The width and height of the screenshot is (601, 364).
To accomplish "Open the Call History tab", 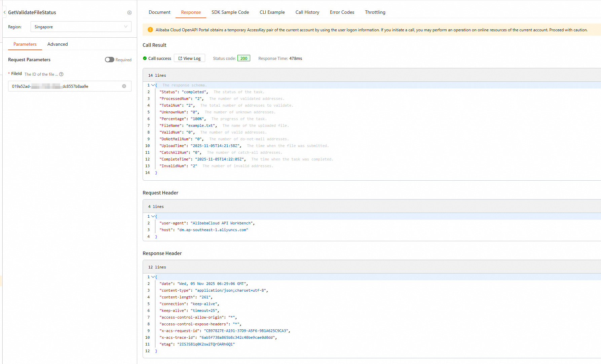I will click(x=307, y=12).
